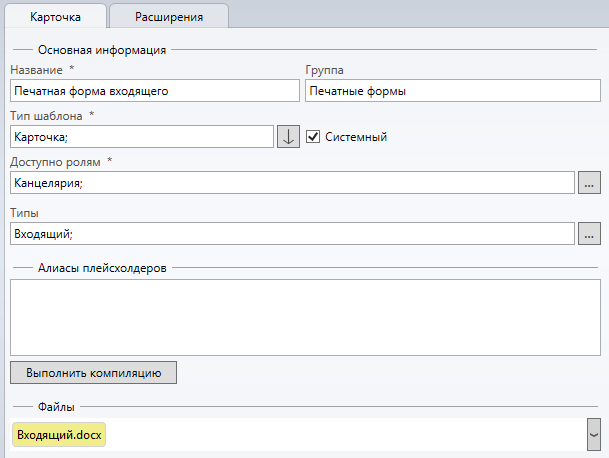Screen dimensions: 609x458
Task: Select the Входящий.docx file
Action: pos(60,435)
